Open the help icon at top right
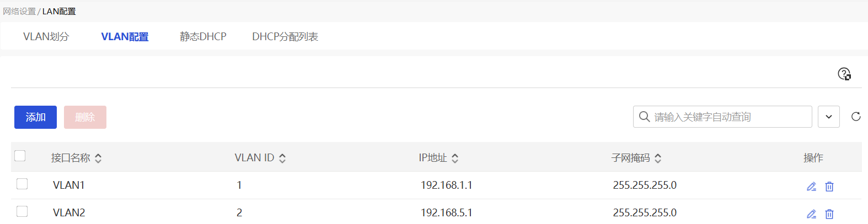This screenshot has width=868, height=224. (844, 74)
